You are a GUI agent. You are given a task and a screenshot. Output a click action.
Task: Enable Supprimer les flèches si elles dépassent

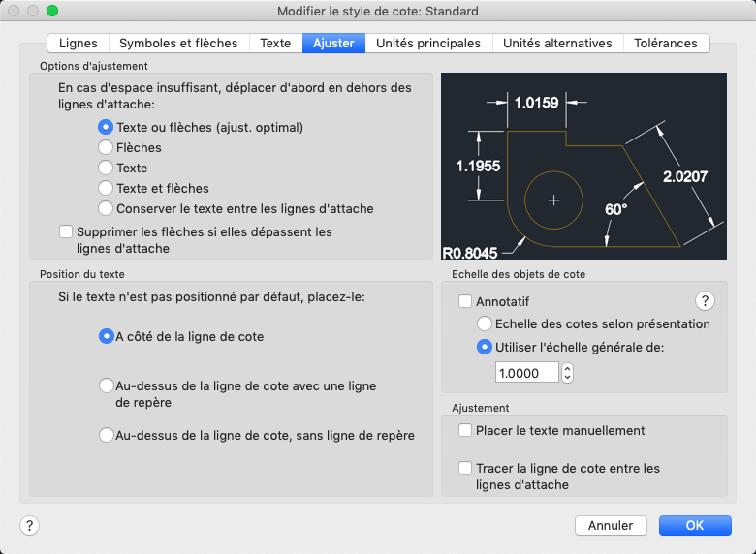(x=66, y=231)
